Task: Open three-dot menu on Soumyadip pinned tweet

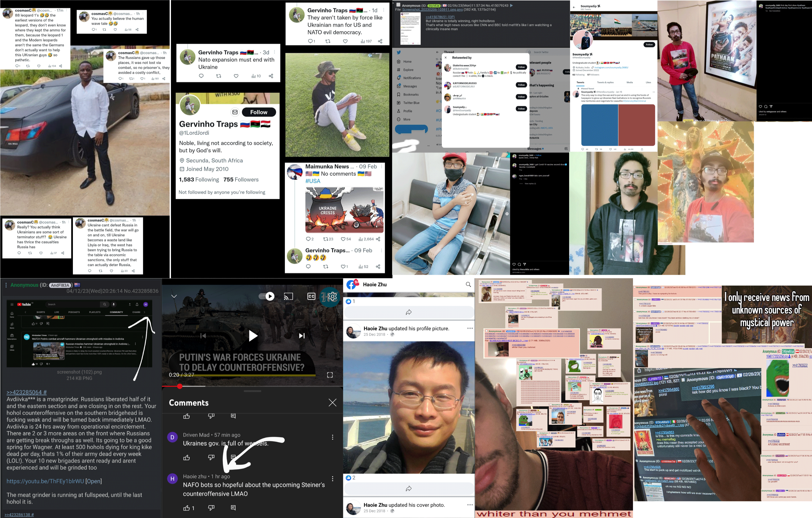Action: tap(653, 92)
